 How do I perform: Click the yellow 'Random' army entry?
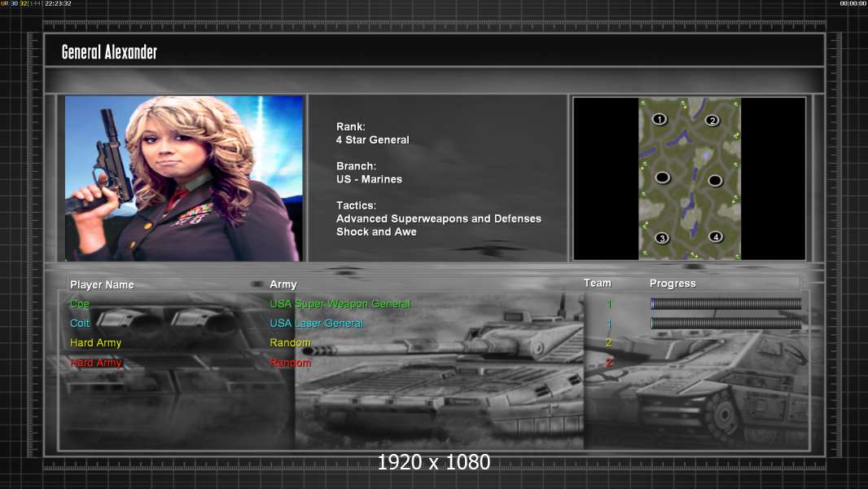click(x=290, y=343)
